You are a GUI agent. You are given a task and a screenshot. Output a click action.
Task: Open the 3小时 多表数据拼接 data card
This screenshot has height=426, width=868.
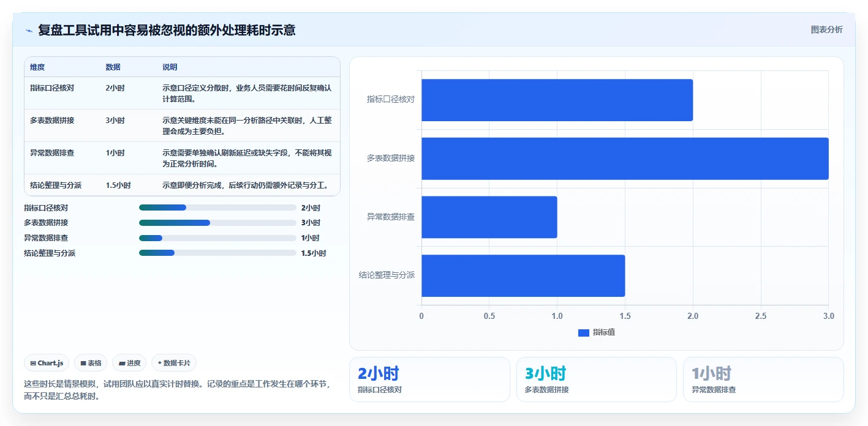coord(597,379)
